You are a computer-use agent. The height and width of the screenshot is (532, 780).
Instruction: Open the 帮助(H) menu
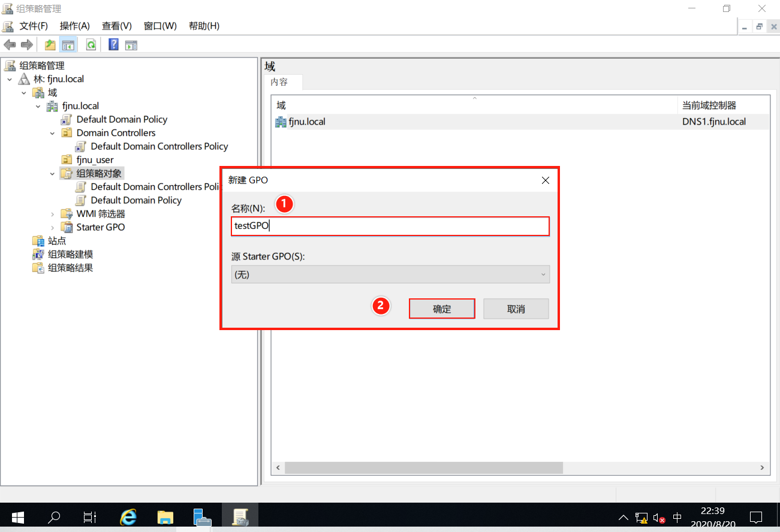(x=204, y=26)
